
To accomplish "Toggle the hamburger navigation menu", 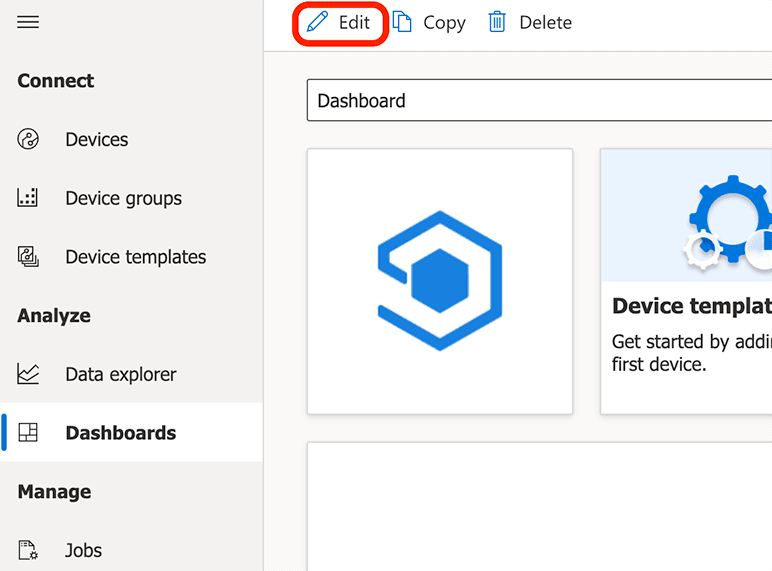I will pos(28,22).
